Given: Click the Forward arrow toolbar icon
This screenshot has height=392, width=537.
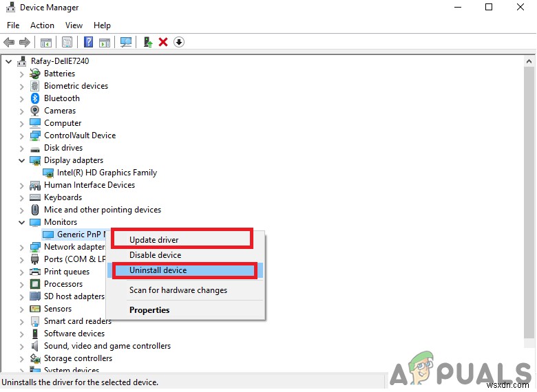Looking at the screenshot, I should click(25, 43).
